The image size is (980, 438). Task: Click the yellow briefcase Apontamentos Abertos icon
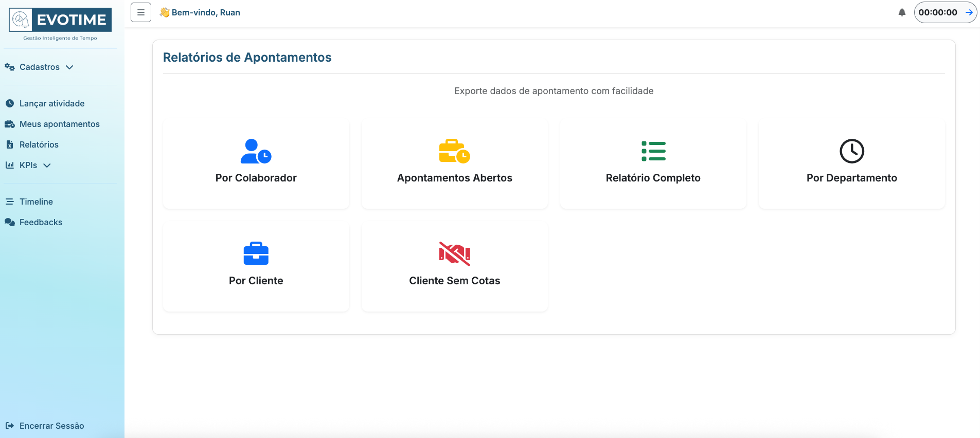tap(455, 151)
